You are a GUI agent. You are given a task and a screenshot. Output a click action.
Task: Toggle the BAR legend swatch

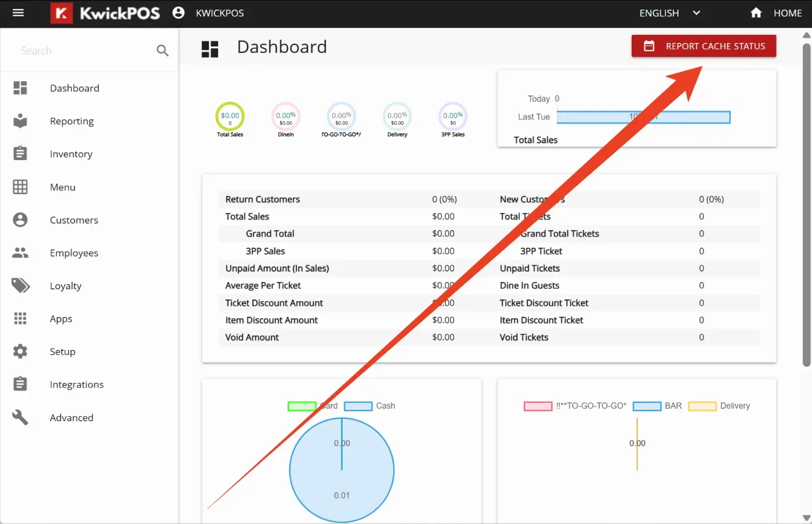point(647,406)
